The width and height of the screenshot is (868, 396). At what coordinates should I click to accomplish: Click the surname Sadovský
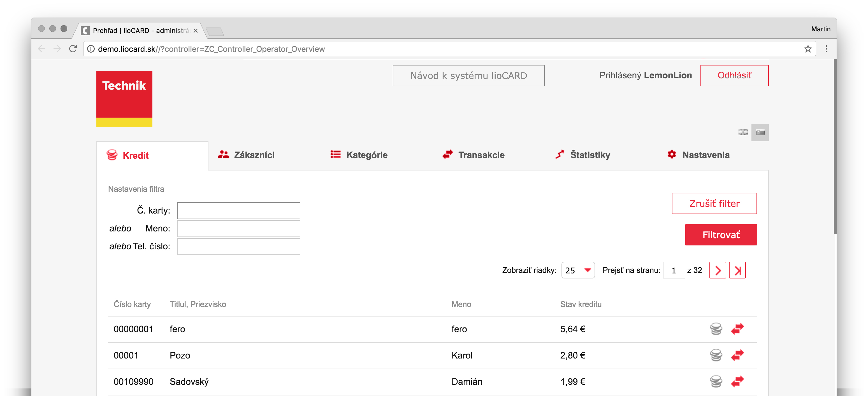[189, 381]
